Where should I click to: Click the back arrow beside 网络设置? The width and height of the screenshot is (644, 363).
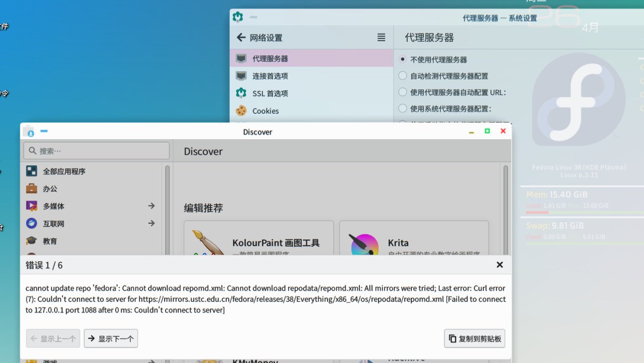tap(241, 38)
